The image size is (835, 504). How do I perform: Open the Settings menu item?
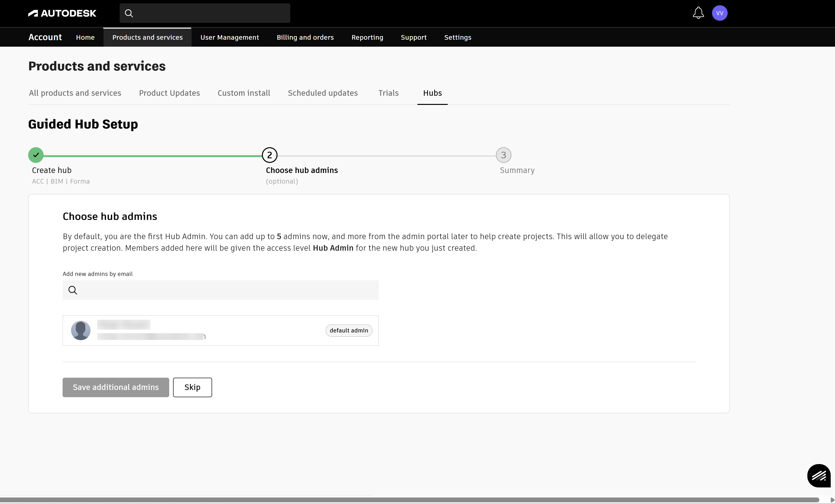458,37
